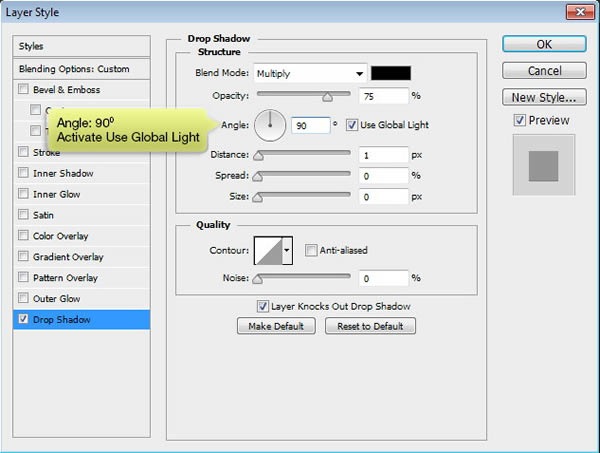Click the Cancel button
Viewport: 600px width, 453px height.
pos(544,71)
